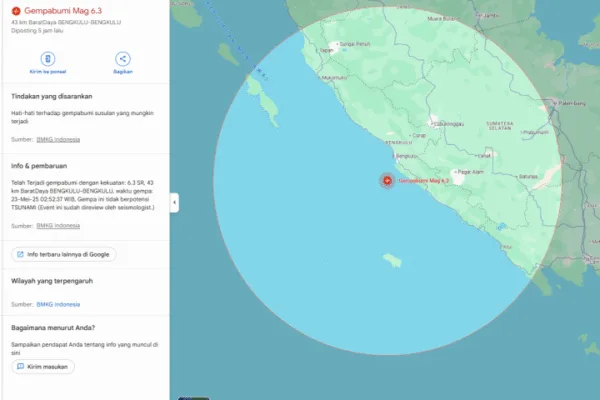Select the Gempabumi Mag 6.3 title

point(63,11)
